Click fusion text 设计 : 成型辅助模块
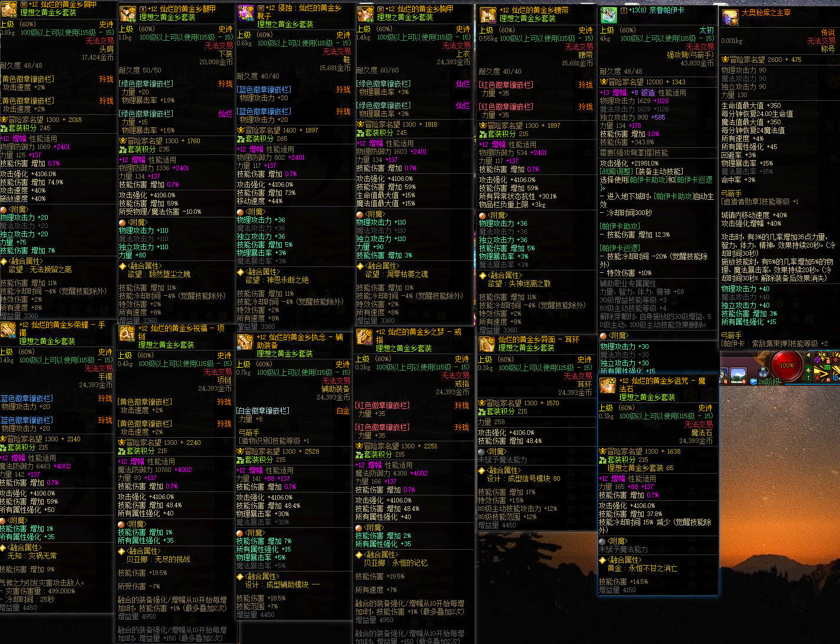The height and width of the screenshot is (644, 840). [282, 584]
